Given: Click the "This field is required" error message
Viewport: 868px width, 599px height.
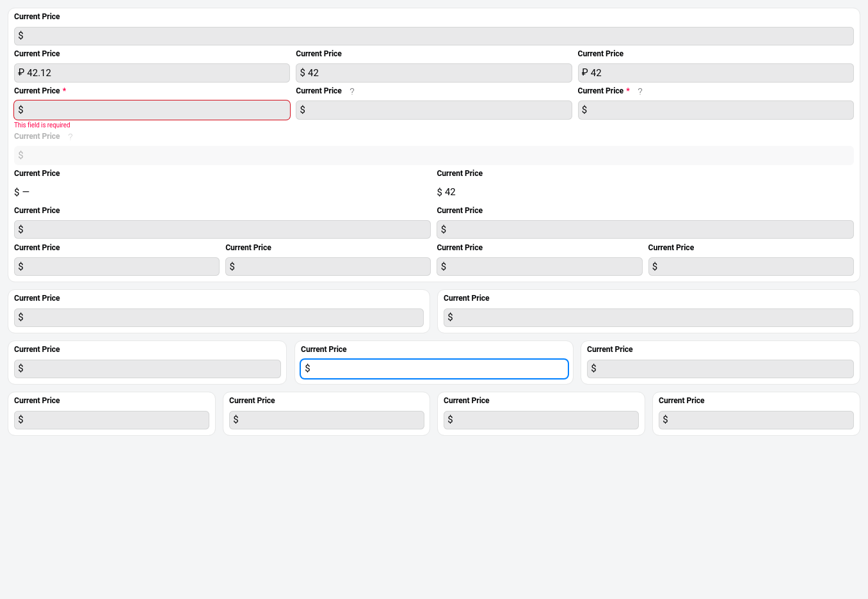Looking at the screenshot, I should coord(42,125).
